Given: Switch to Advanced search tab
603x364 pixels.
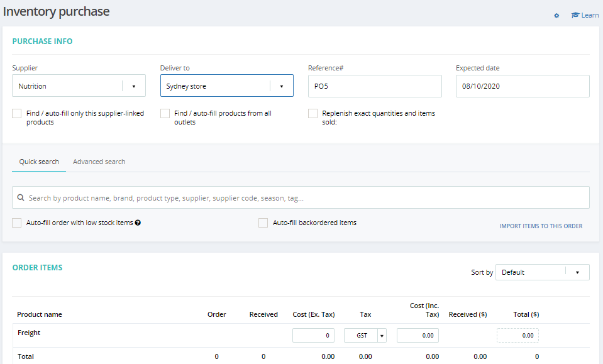Looking at the screenshot, I should click(x=99, y=162).
